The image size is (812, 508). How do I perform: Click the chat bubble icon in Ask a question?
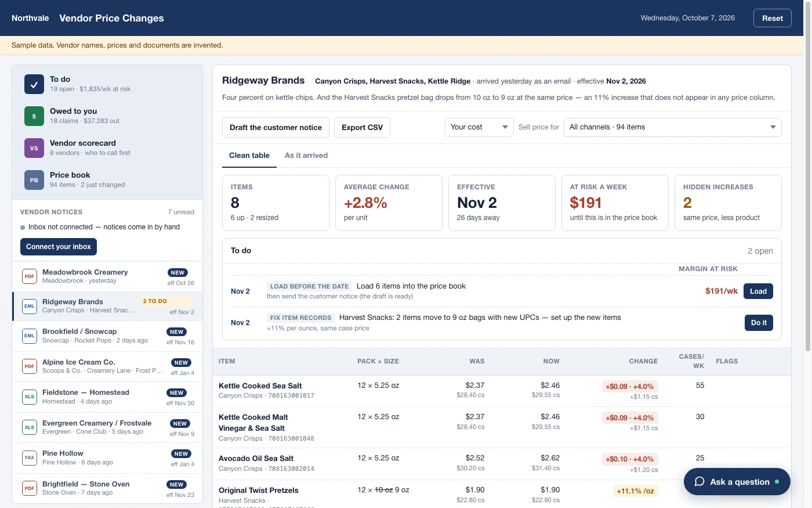point(699,482)
